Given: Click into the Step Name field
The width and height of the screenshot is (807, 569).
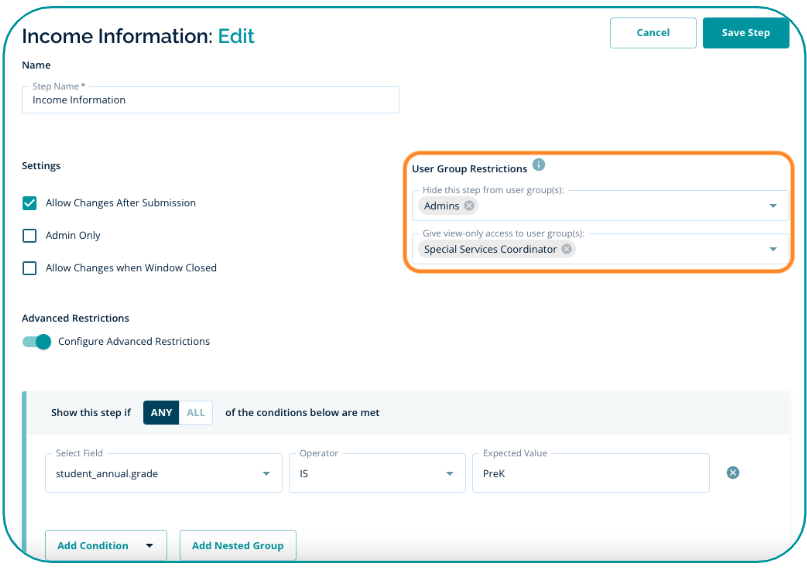Looking at the screenshot, I should [210, 101].
